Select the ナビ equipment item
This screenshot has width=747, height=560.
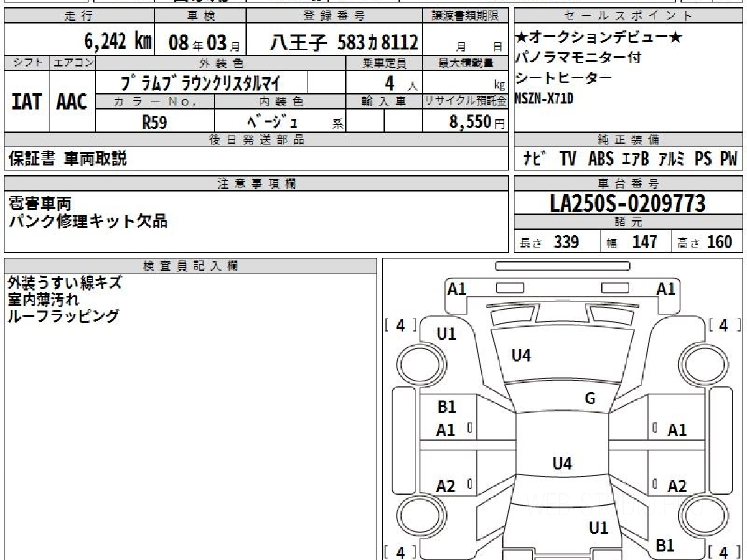[x=535, y=159]
